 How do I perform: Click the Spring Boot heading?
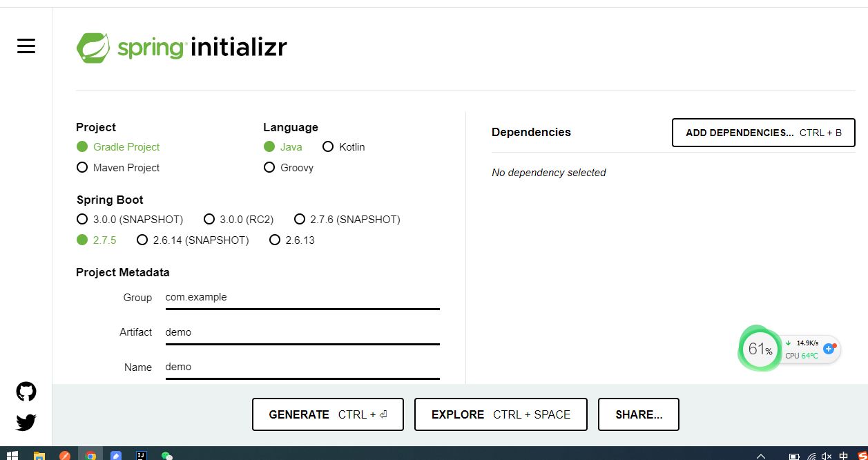(x=110, y=200)
